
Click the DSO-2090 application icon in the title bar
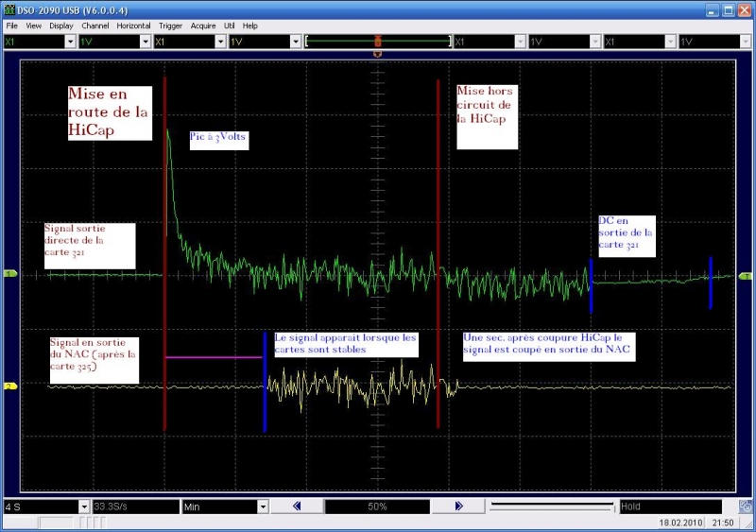click(9, 9)
